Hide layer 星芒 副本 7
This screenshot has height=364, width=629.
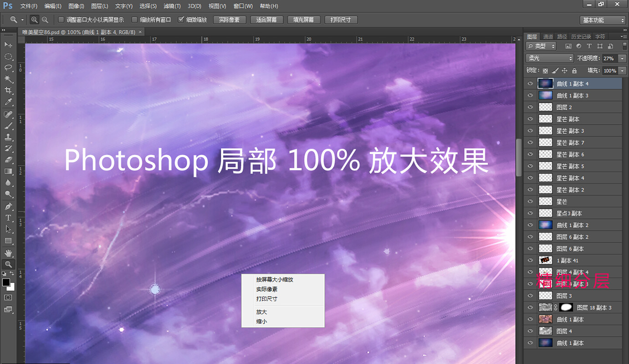[x=530, y=142]
